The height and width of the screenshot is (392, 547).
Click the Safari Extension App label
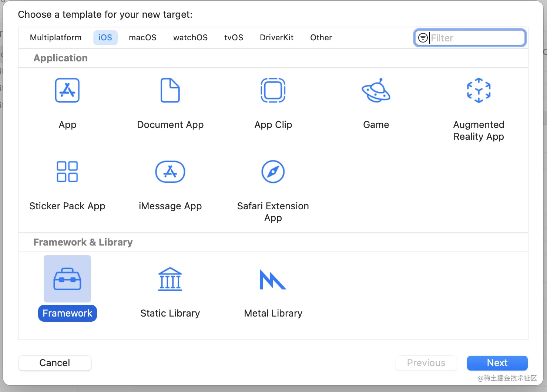point(273,212)
